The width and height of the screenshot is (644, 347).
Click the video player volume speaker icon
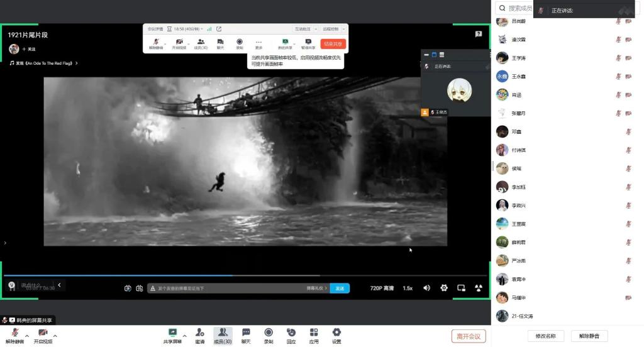click(x=426, y=288)
